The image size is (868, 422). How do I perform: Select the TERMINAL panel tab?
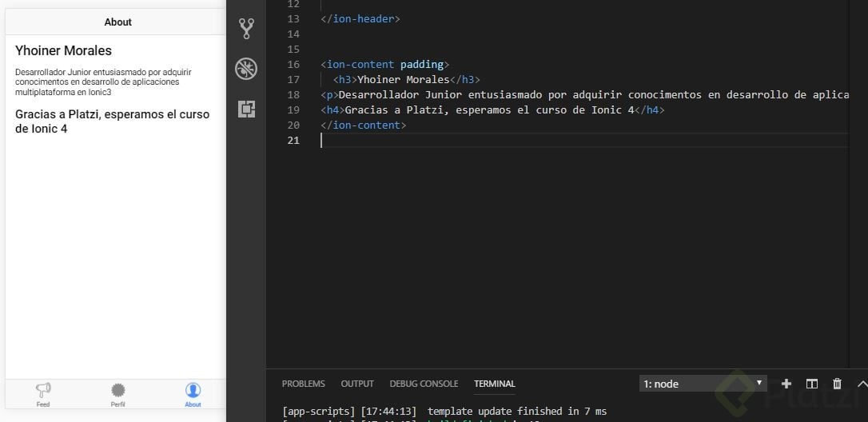[494, 384]
